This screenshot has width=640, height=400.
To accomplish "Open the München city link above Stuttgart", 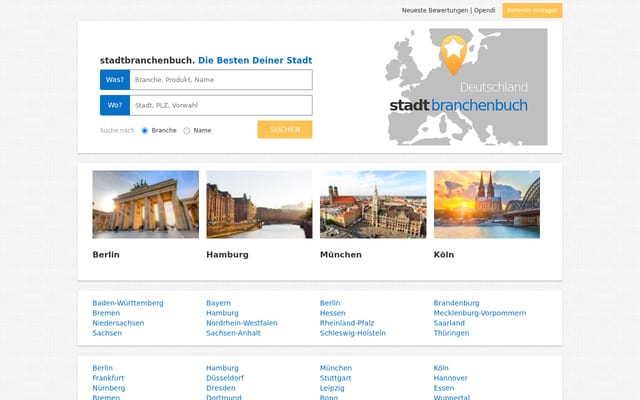I will point(336,368).
